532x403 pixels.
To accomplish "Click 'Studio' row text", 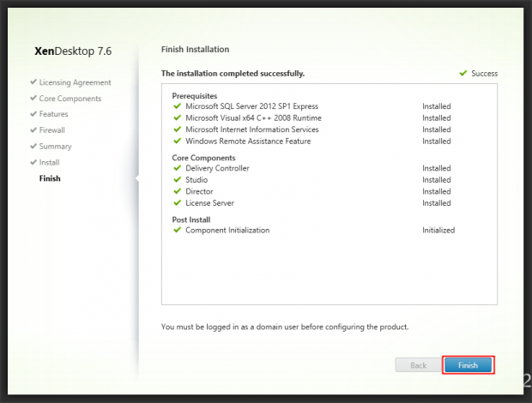I will 196,180.
